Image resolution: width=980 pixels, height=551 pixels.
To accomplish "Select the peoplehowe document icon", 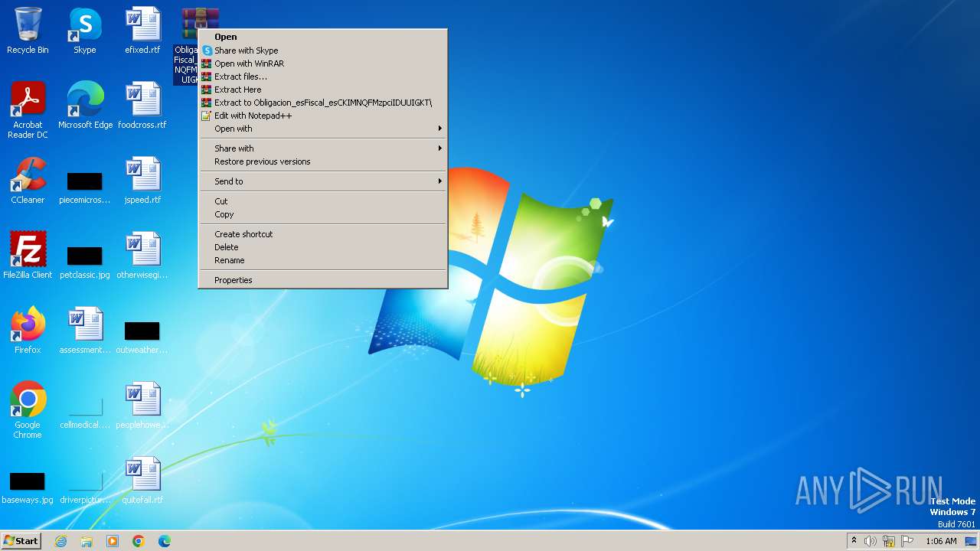I will point(142,406).
